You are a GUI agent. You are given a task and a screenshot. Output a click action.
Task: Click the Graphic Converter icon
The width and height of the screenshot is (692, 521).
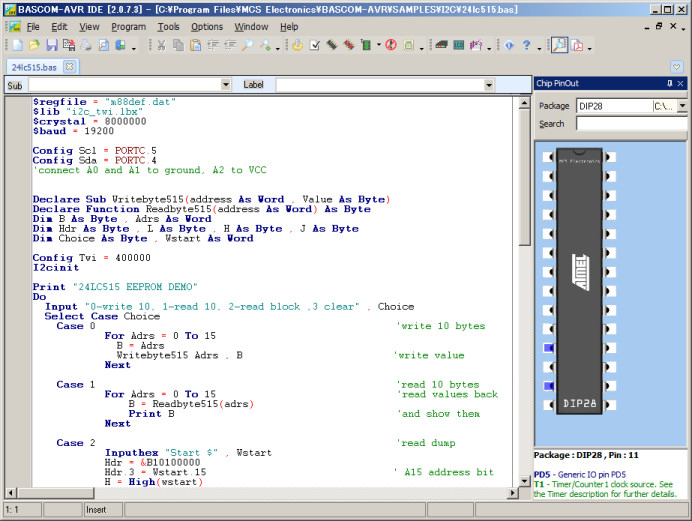[x=476, y=45]
